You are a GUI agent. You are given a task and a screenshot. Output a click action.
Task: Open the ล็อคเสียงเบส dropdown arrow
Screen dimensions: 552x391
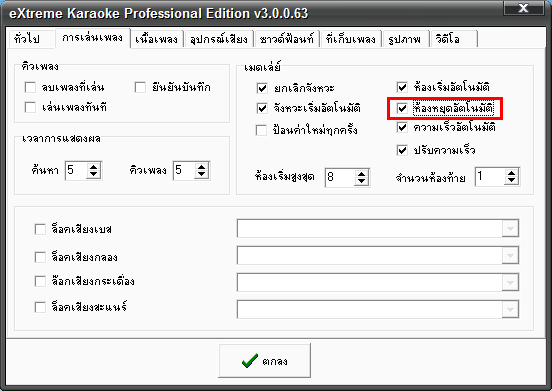point(510,228)
